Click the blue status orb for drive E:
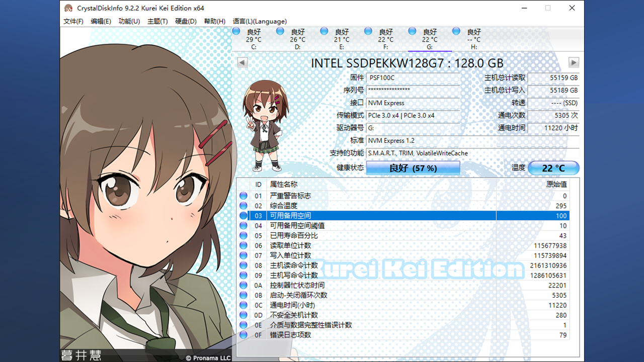The width and height of the screenshot is (644, 362). 324,31
